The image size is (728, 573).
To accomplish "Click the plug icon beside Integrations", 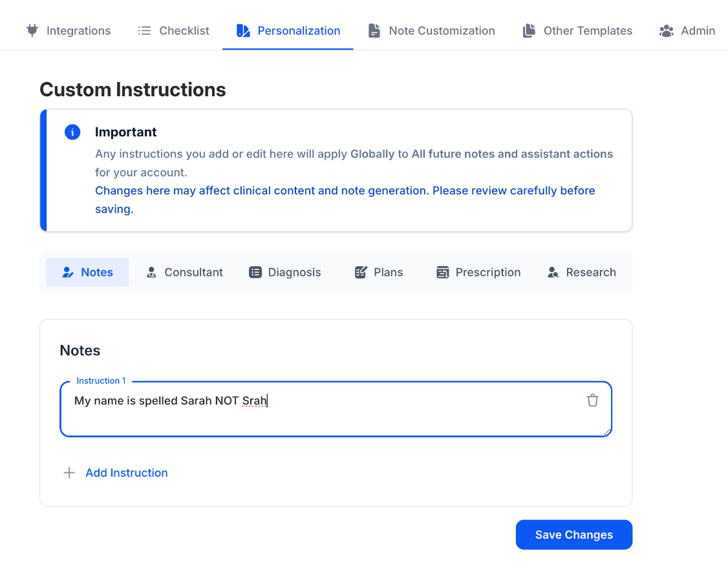I will pyautogui.click(x=32, y=30).
